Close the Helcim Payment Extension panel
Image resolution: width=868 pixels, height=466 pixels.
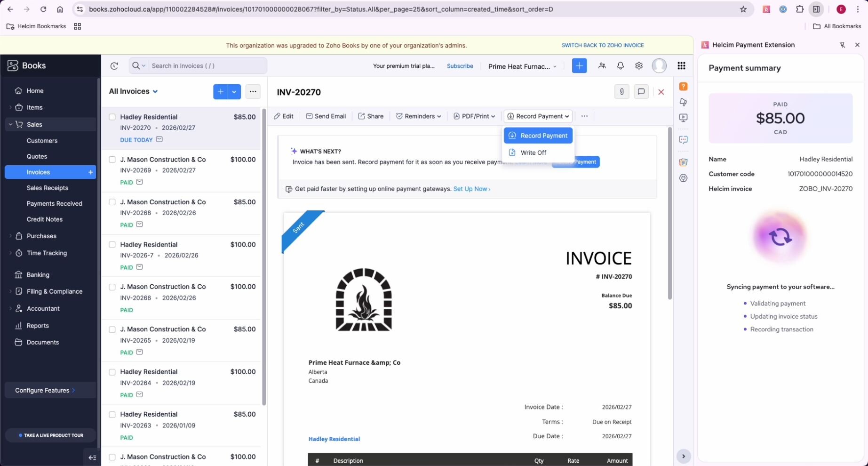click(857, 45)
